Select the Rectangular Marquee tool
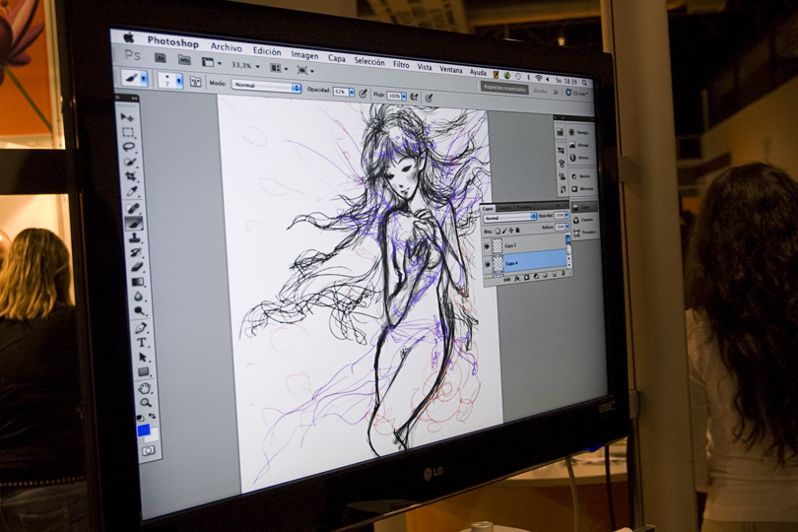Screen dimensions: 798x532 (128, 133)
